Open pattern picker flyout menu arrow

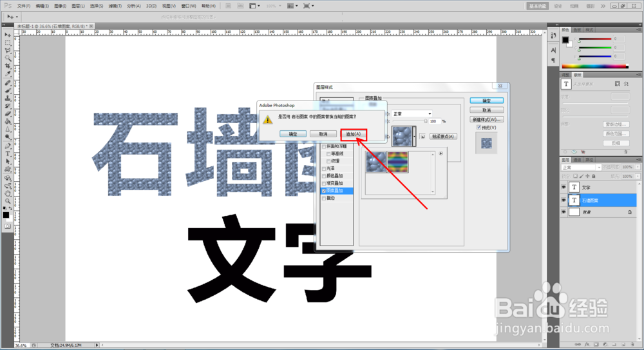(440, 153)
